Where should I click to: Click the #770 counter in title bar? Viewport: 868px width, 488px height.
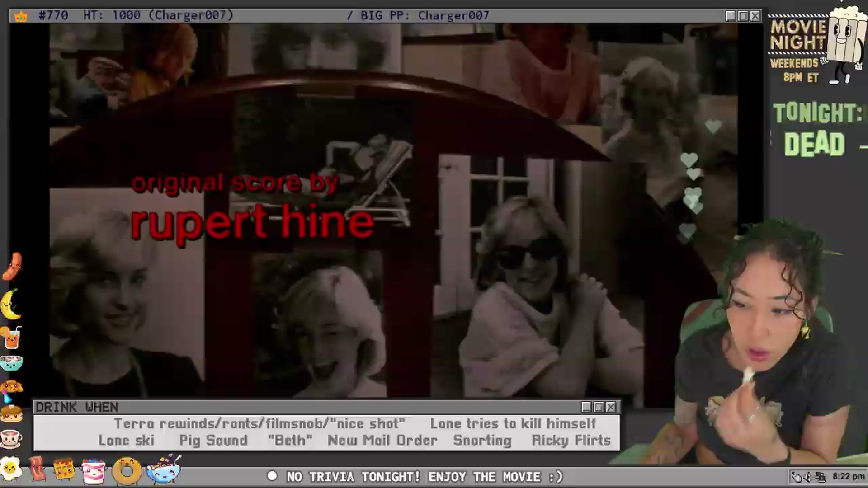click(53, 15)
